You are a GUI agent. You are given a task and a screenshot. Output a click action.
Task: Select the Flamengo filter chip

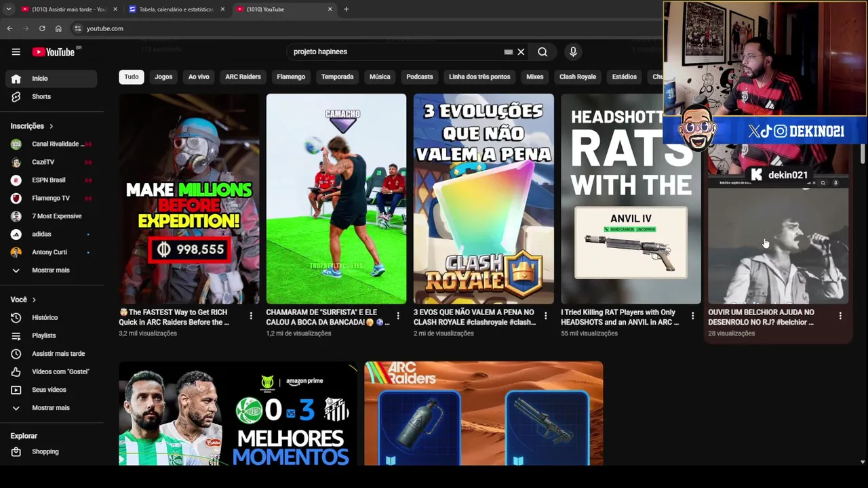click(291, 77)
